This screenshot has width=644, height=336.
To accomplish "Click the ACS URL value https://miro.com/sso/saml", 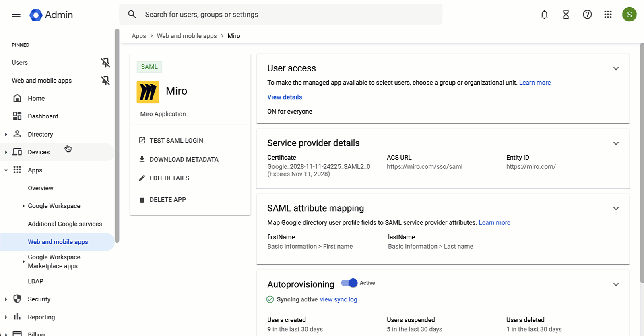I will pyautogui.click(x=425, y=166).
